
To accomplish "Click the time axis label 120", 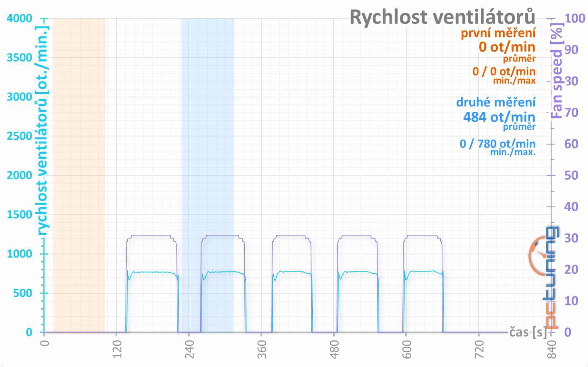I will (117, 349).
